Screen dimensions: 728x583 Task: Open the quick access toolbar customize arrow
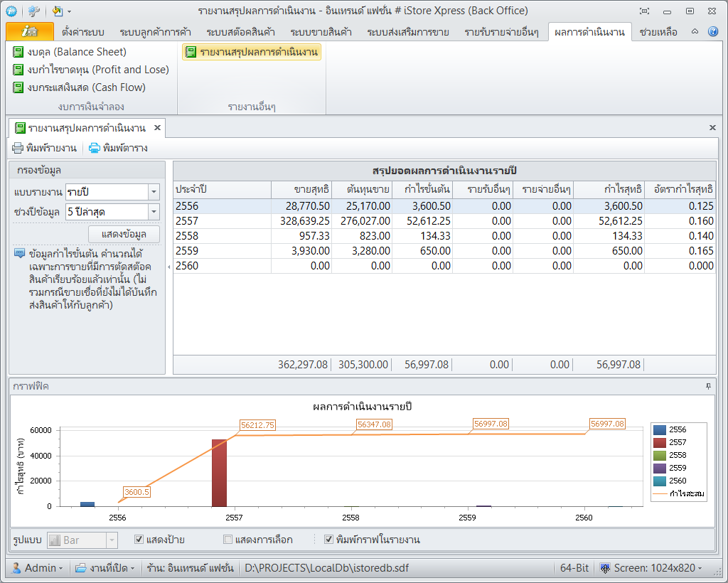point(69,11)
